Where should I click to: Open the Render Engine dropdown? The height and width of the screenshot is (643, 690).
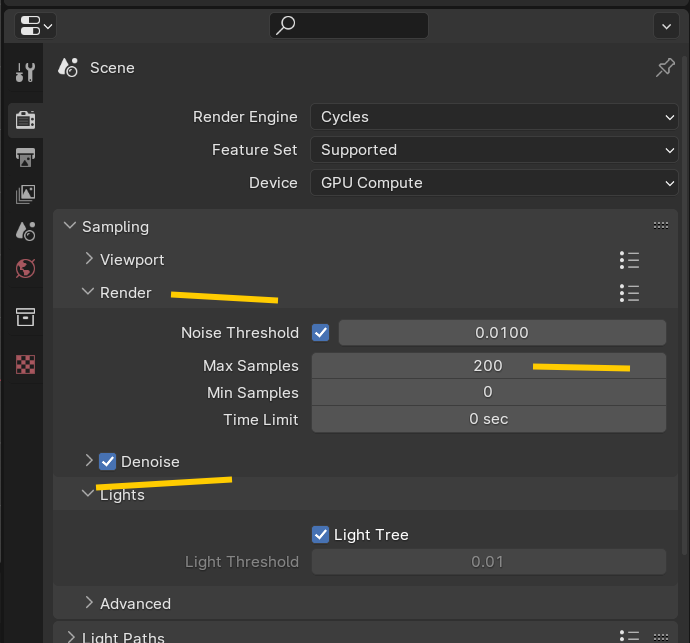494,117
